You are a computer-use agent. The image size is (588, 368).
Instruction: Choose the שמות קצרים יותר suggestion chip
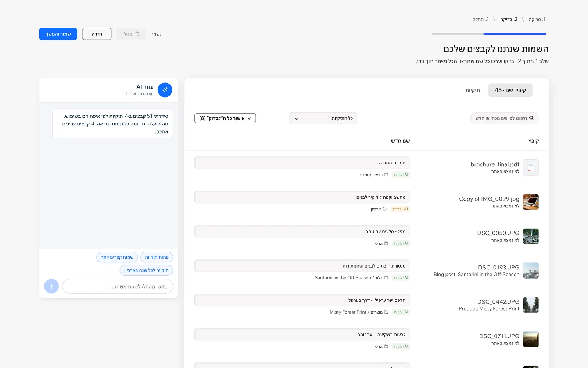click(x=117, y=257)
